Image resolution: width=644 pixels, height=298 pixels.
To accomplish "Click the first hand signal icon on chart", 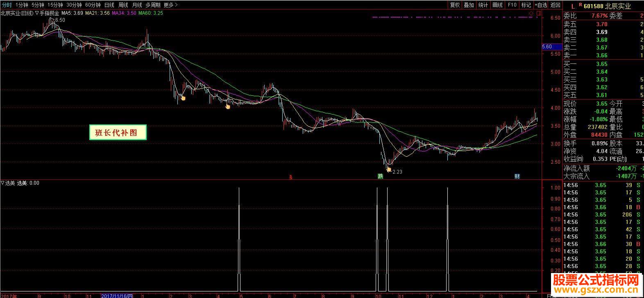I will pyautogui.click(x=183, y=98).
